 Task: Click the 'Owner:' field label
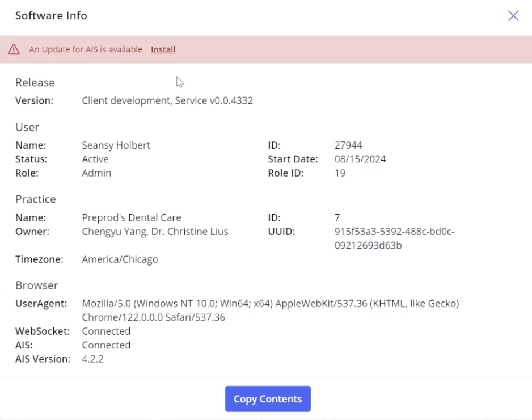32,232
